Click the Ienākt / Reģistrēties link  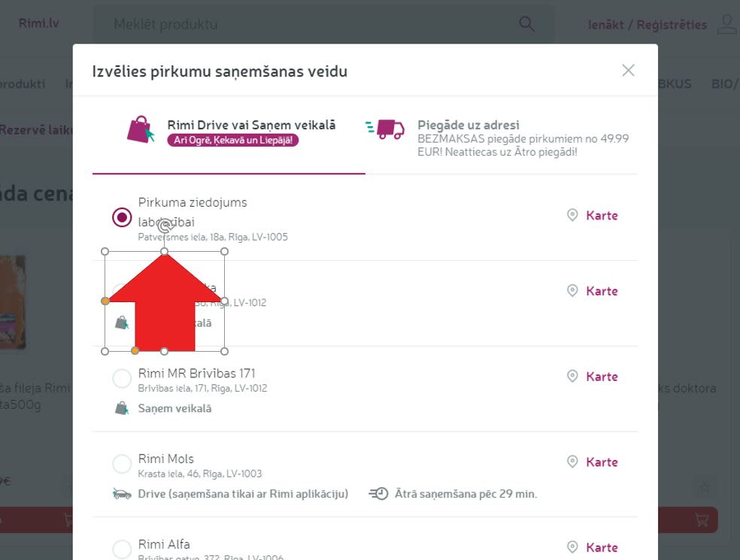[647, 25]
